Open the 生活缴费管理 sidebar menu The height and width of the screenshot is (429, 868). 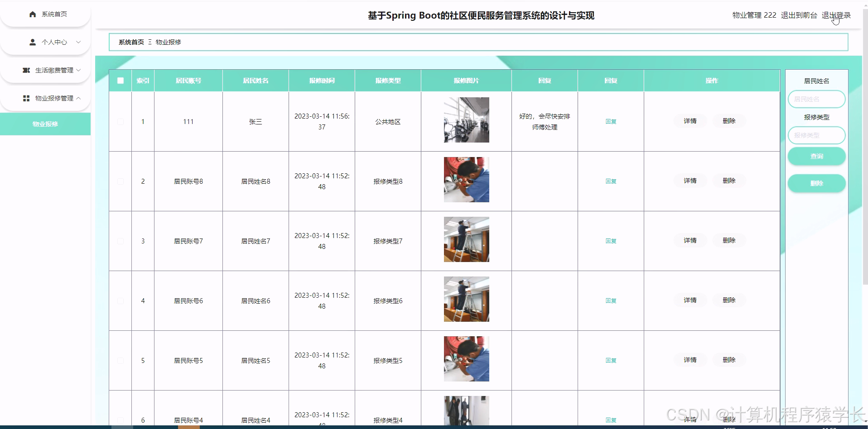[45, 70]
